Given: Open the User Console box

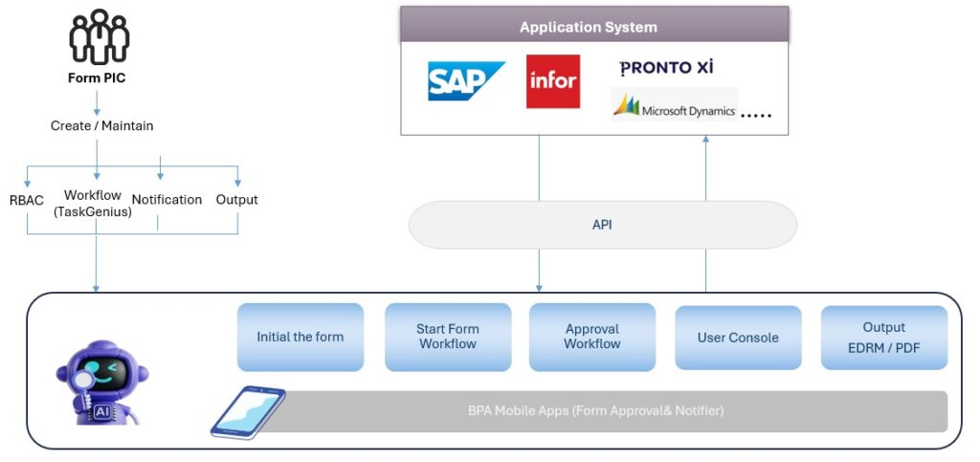Looking at the screenshot, I should coord(737,338).
